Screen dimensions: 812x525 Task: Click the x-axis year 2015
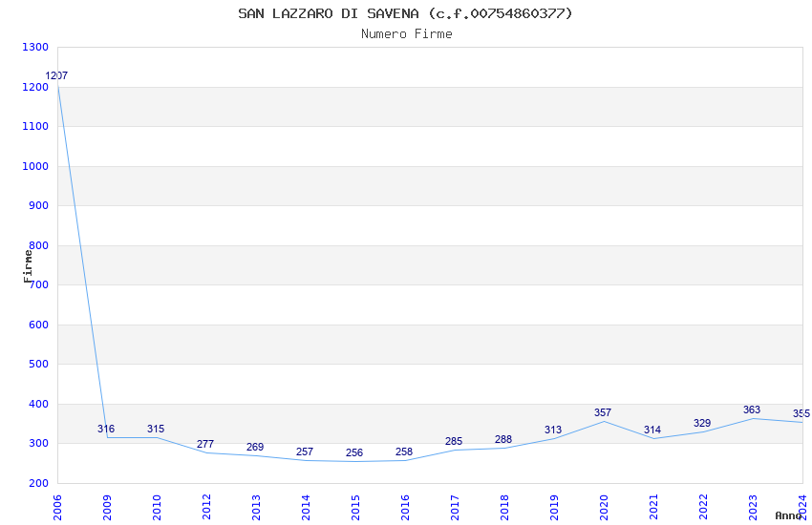(355, 507)
